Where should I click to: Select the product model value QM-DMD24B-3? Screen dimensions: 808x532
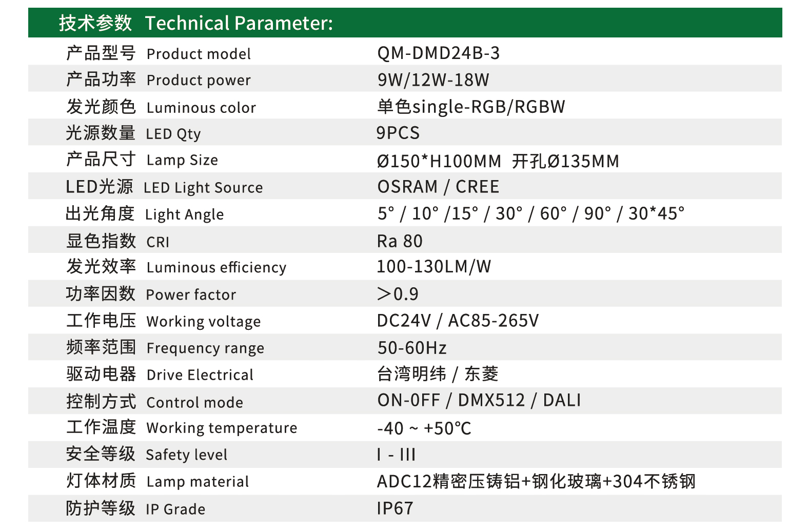pos(438,53)
